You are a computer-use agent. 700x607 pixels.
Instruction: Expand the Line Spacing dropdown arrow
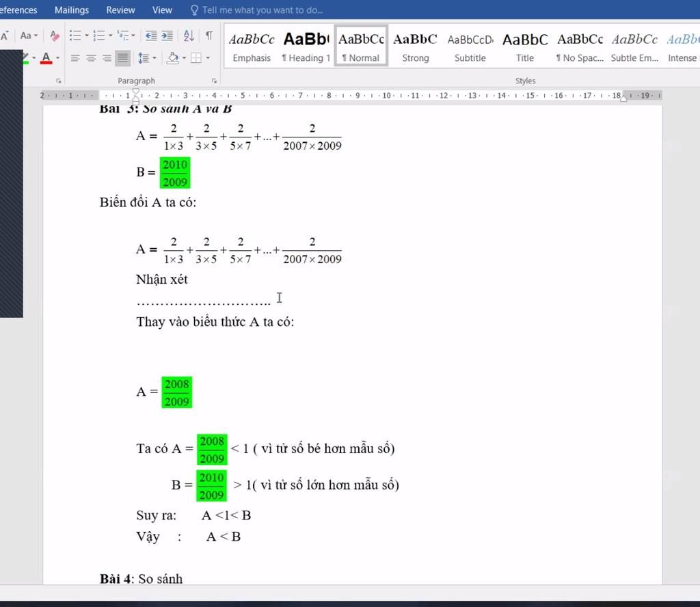tap(154, 57)
